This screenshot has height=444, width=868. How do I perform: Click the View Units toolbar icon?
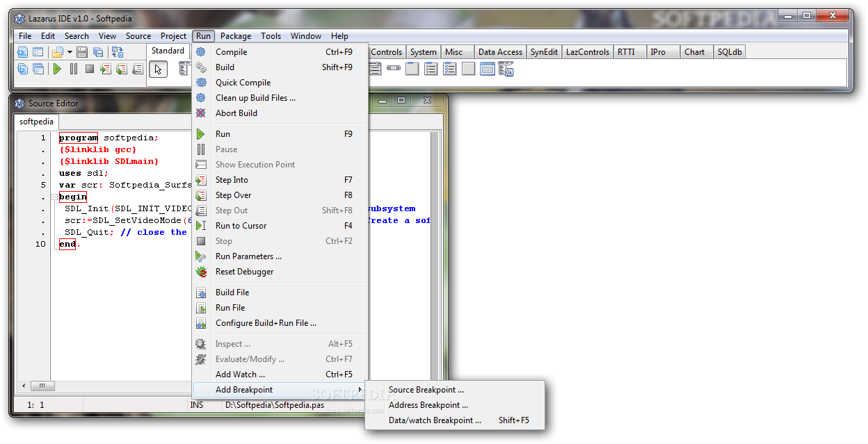(x=22, y=69)
